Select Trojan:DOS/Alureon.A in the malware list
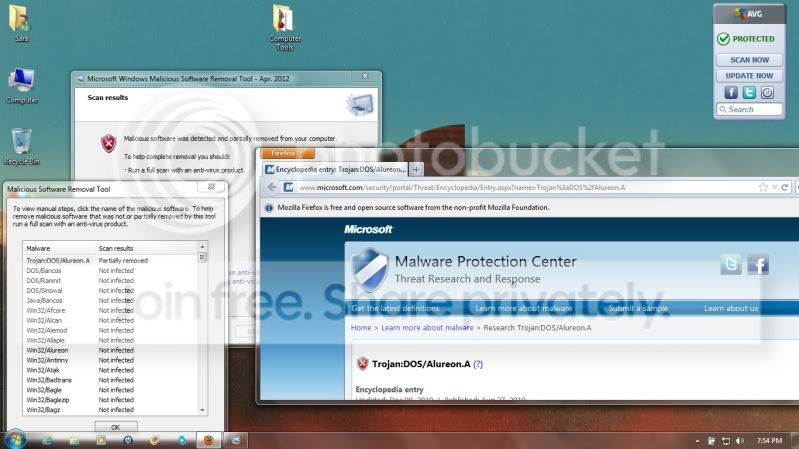Image resolution: width=799 pixels, height=449 pixels. click(58, 260)
